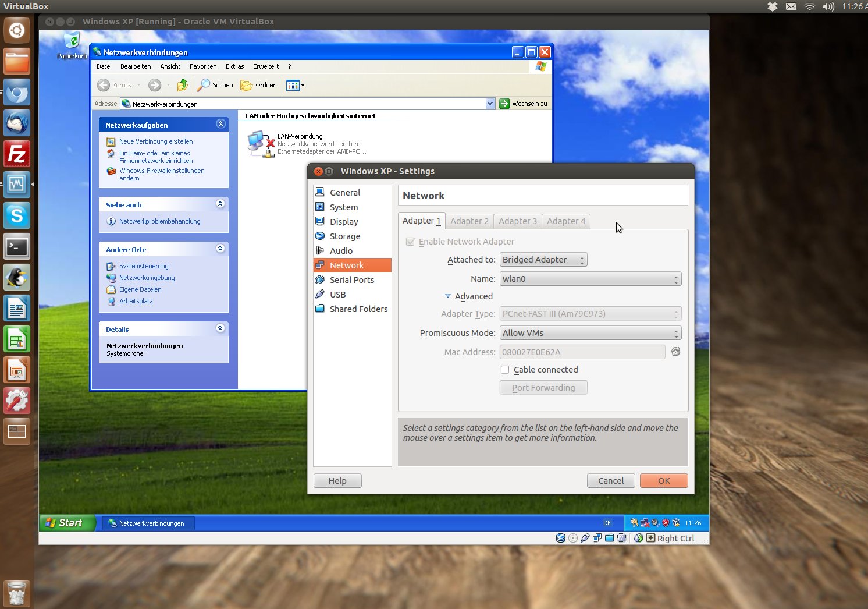
Task: Switch to the Adapter 4 tab
Action: point(566,221)
